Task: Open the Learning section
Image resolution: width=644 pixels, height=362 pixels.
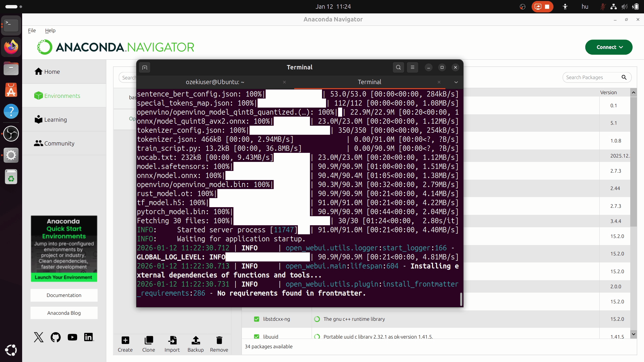Action: click(x=55, y=119)
